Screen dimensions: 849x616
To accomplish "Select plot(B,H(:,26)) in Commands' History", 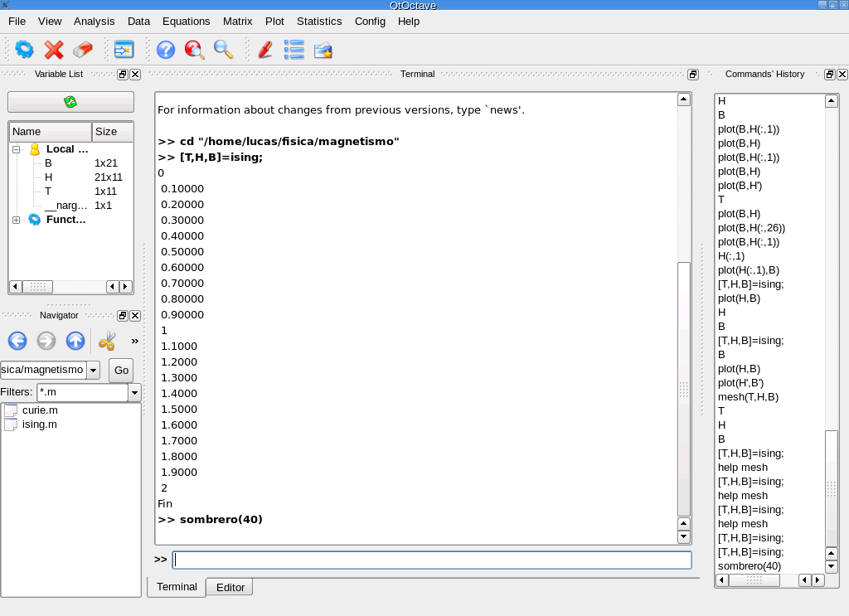I will tap(751, 228).
